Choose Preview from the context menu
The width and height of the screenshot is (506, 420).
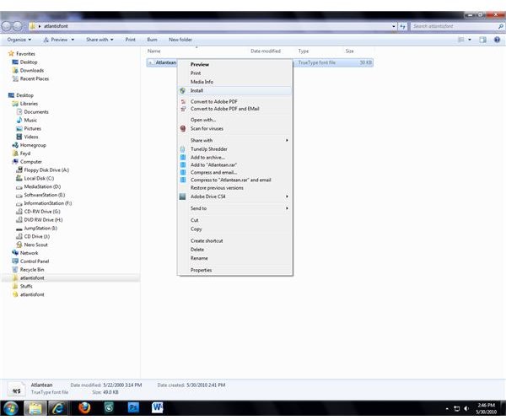pyautogui.click(x=234, y=65)
